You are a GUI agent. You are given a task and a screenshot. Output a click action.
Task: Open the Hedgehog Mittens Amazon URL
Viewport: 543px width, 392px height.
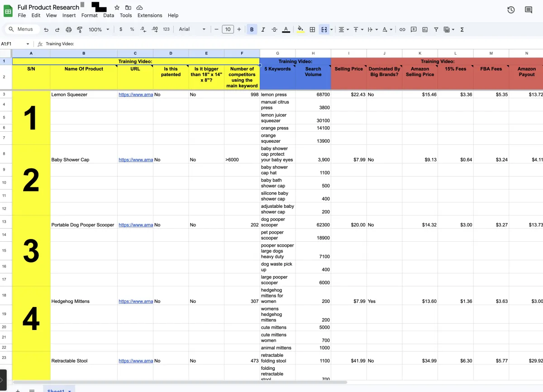[x=136, y=301]
